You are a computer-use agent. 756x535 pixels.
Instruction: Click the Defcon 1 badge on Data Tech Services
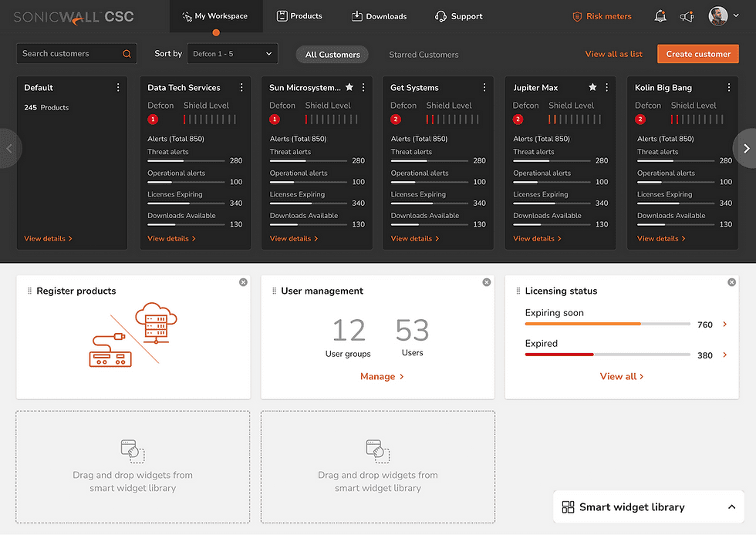click(153, 119)
